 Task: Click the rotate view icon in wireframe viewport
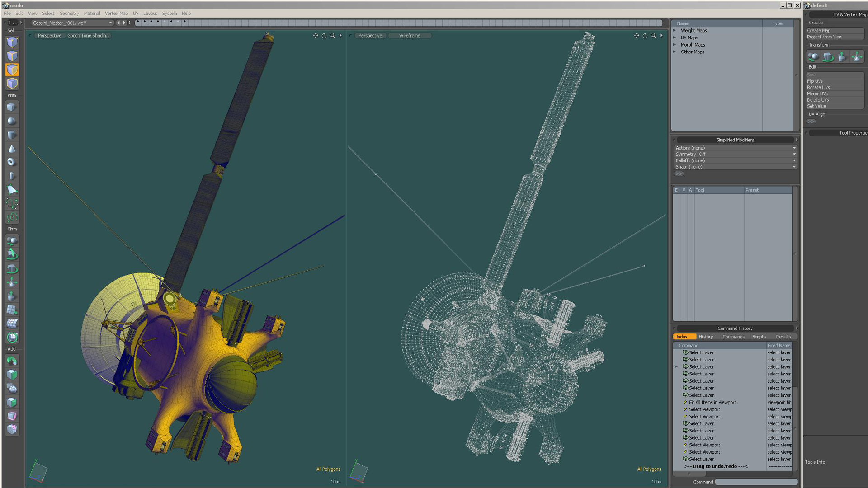[645, 35]
